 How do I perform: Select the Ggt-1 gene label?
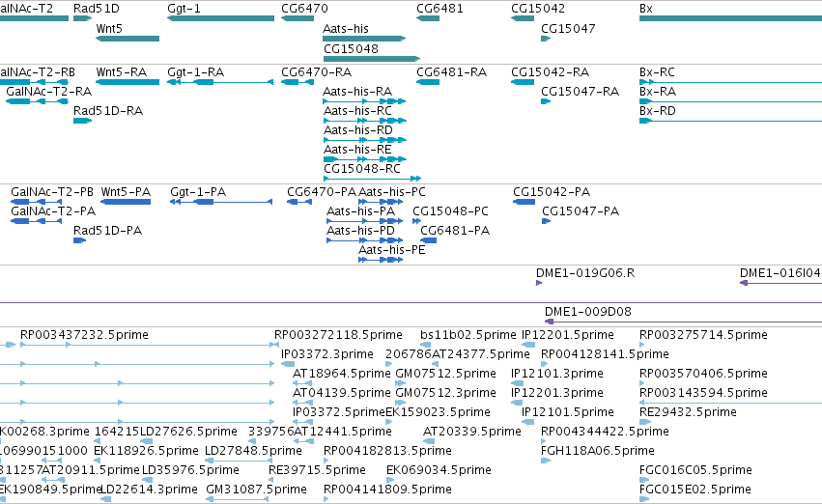[x=184, y=9]
